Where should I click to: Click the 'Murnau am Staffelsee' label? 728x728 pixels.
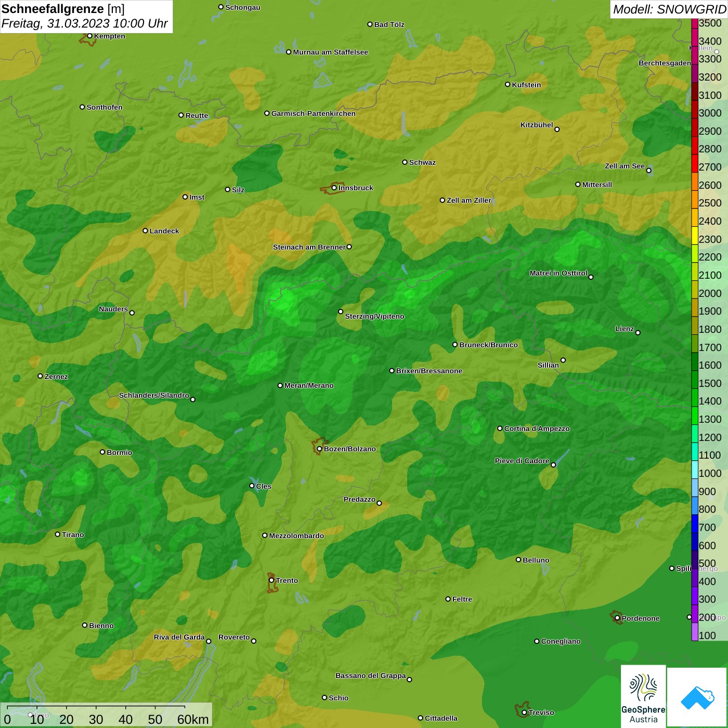(x=330, y=52)
